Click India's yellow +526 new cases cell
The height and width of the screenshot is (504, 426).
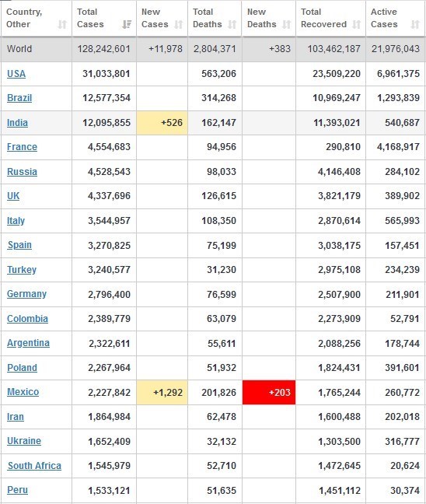(x=162, y=123)
